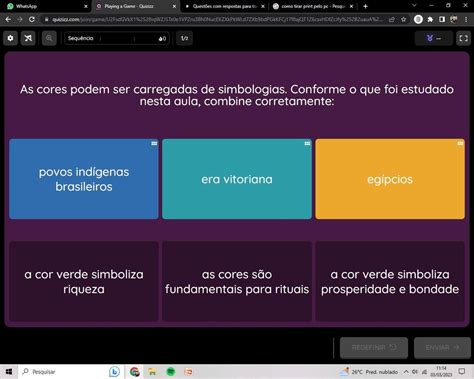Viewport: 474px width, 379px height.
Task: Grab the handle on egípcios card
Action: tap(460, 143)
